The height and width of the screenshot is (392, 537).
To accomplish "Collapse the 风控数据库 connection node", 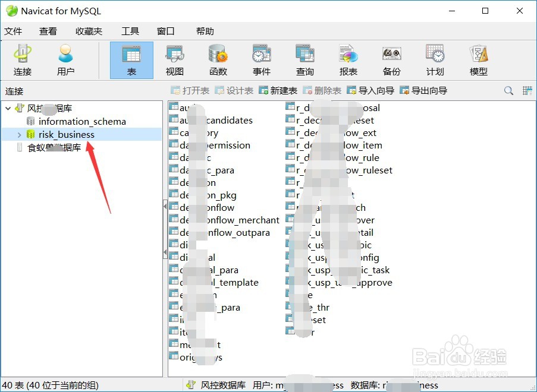I will click(7, 108).
